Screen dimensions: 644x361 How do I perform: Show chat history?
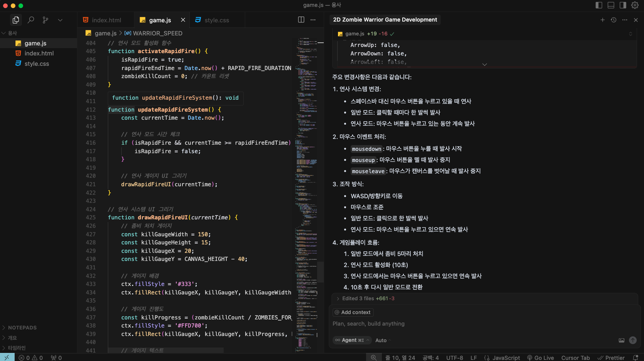coord(614,20)
